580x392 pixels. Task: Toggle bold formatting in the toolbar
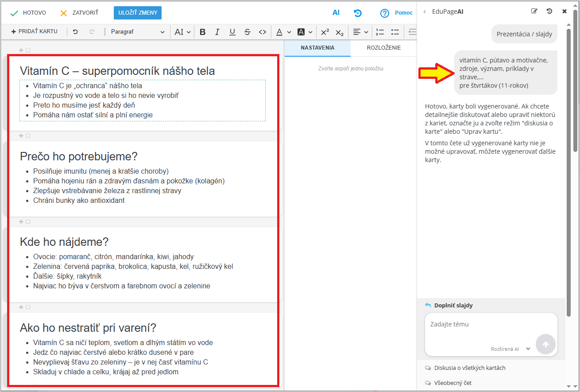[x=203, y=32]
